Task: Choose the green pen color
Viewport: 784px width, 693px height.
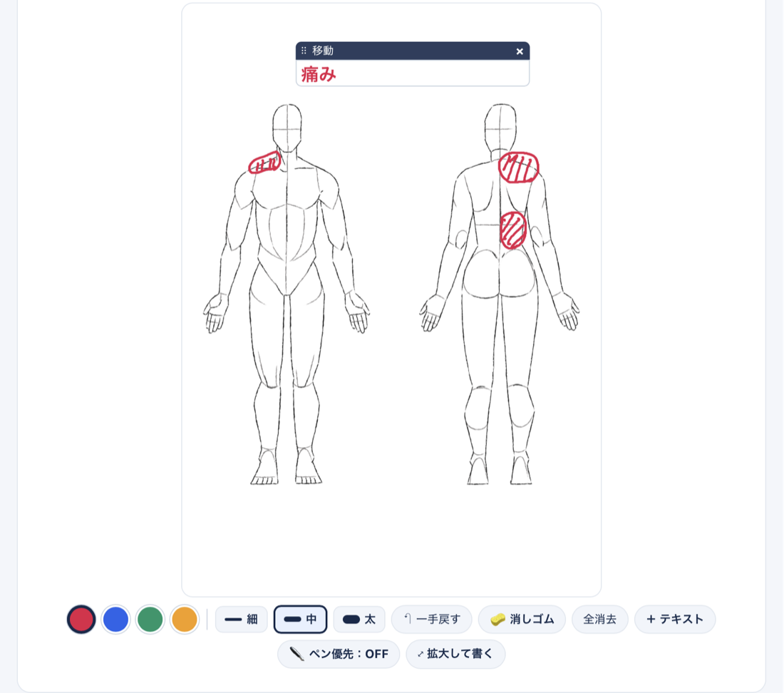Action: point(150,619)
